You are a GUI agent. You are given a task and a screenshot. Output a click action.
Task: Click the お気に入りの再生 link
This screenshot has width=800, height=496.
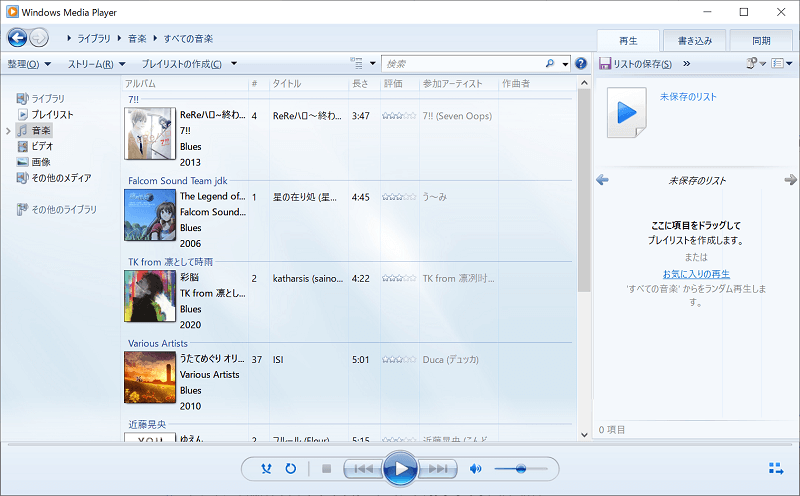tap(696, 274)
